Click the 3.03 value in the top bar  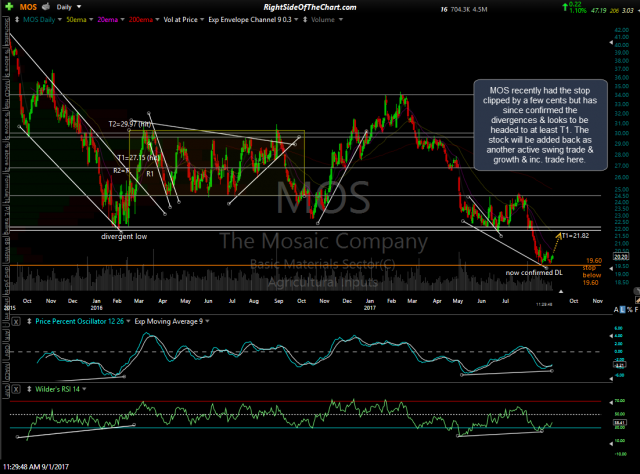click(628, 10)
